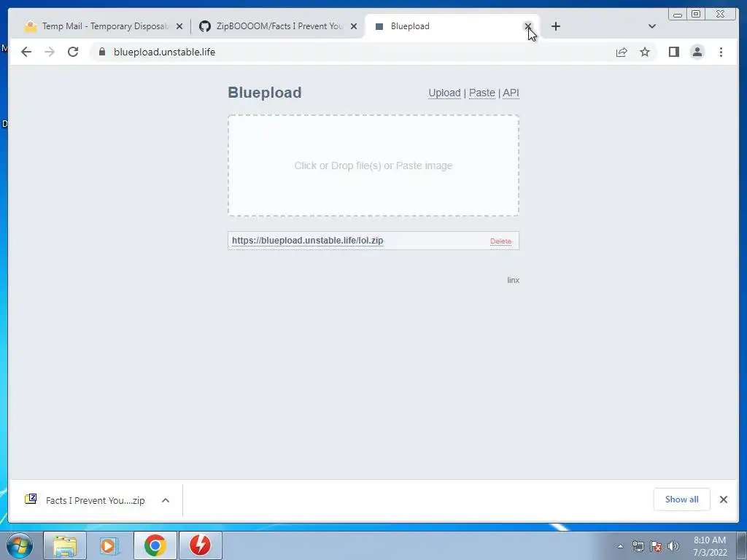Expand the tab search dropdown arrow
This screenshot has width=747, height=560.
click(x=652, y=26)
